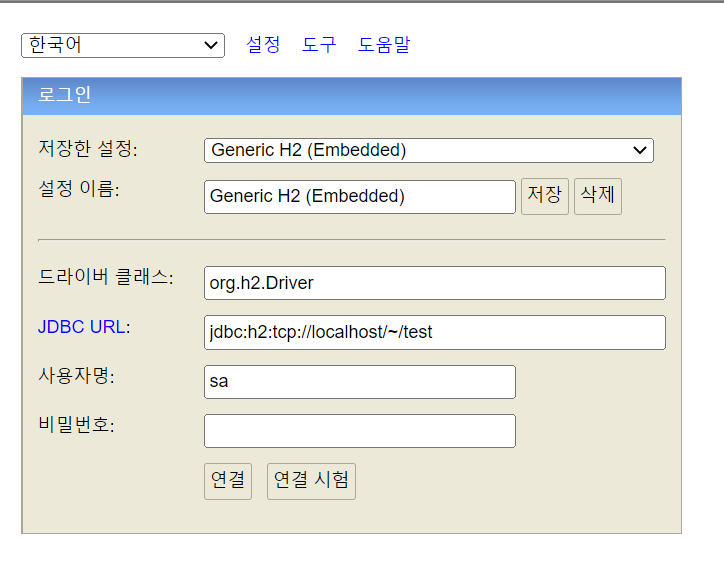Click the 설정 이름: label

tap(78, 189)
